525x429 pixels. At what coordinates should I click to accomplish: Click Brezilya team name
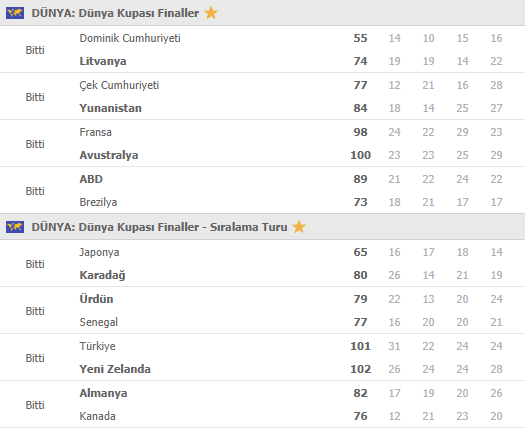98,202
